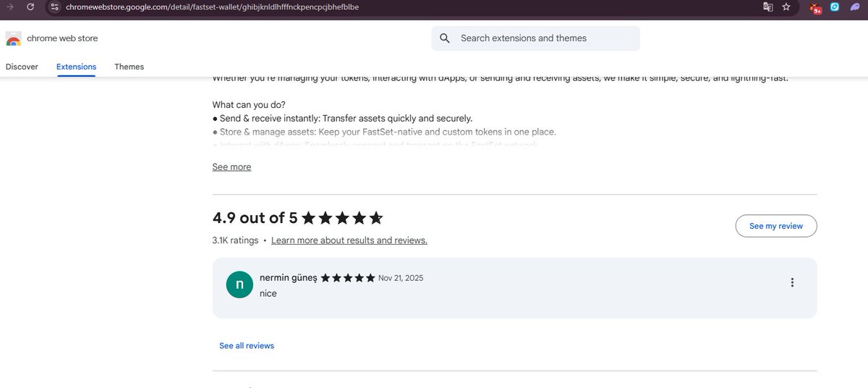Image resolution: width=868 pixels, height=388 pixels.
Task: Click the 'Send & receive instantly' bullet
Action: click(342, 119)
